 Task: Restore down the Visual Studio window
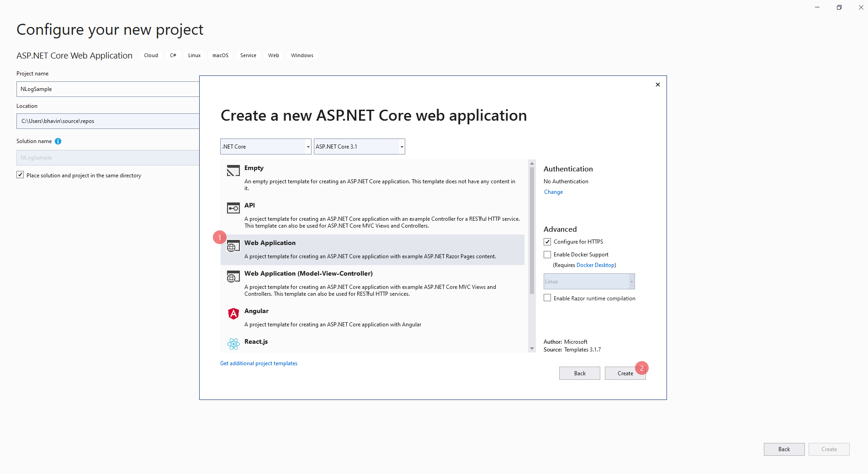coord(839,7)
